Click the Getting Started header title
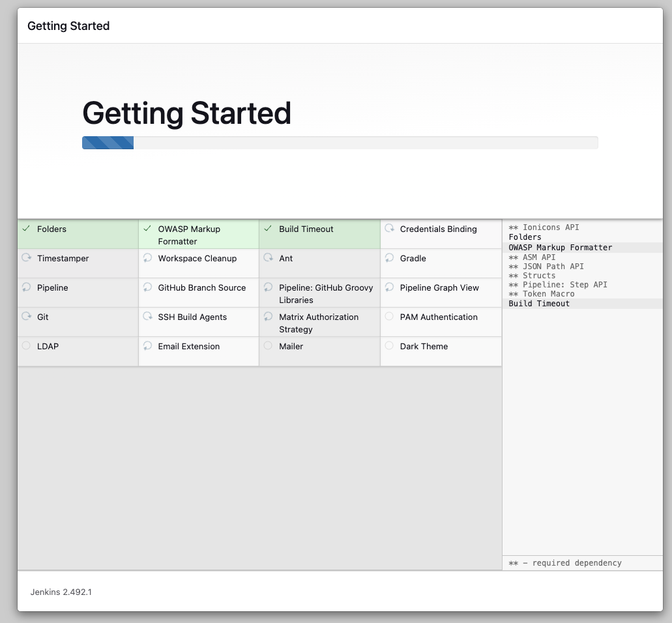 point(68,25)
